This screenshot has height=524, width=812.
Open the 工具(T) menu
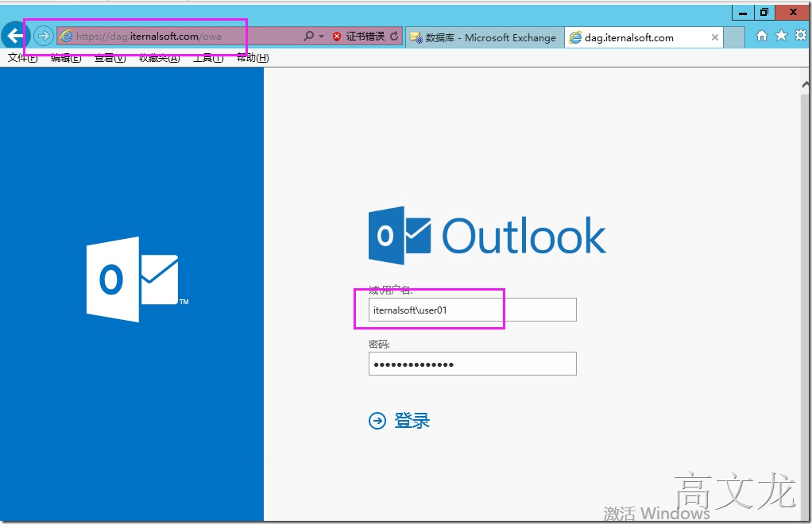tap(208, 58)
